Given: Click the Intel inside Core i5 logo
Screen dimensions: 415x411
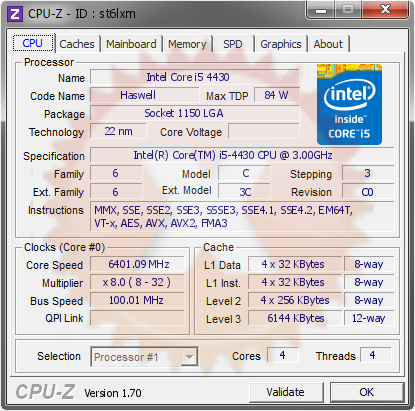Looking at the screenshot, I should [349, 105].
